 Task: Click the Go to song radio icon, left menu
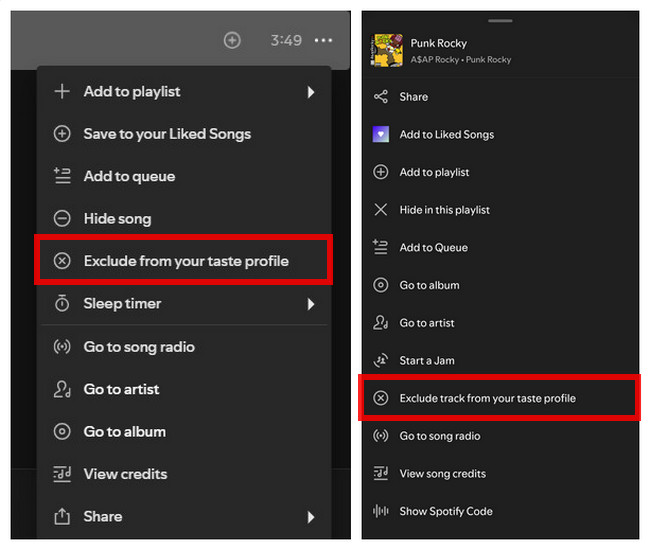pyautogui.click(x=62, y=347)
